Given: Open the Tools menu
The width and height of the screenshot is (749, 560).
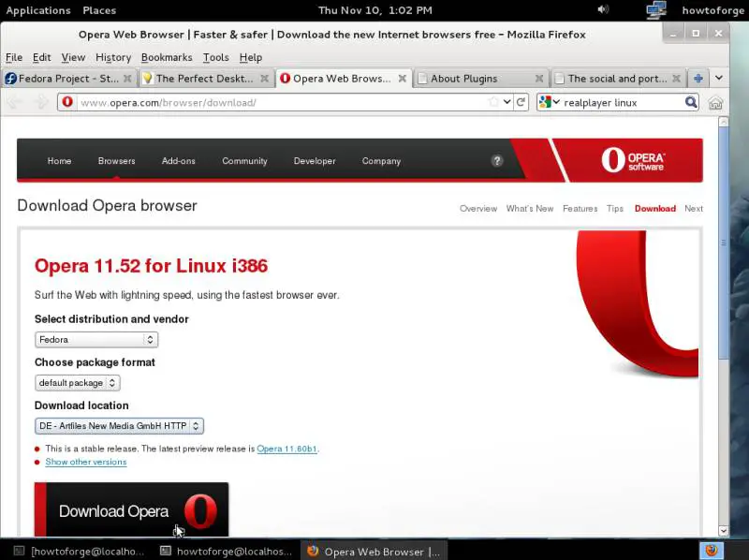Looking at the screenshot, I should click(216, 57).
